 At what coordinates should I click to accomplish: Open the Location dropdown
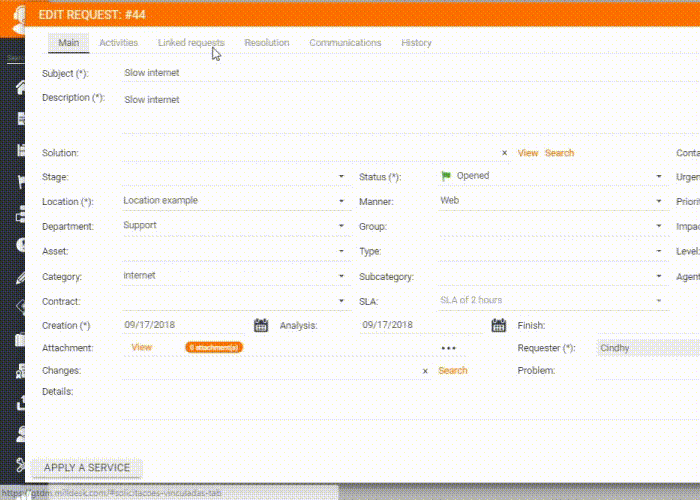tap(237, 201)
